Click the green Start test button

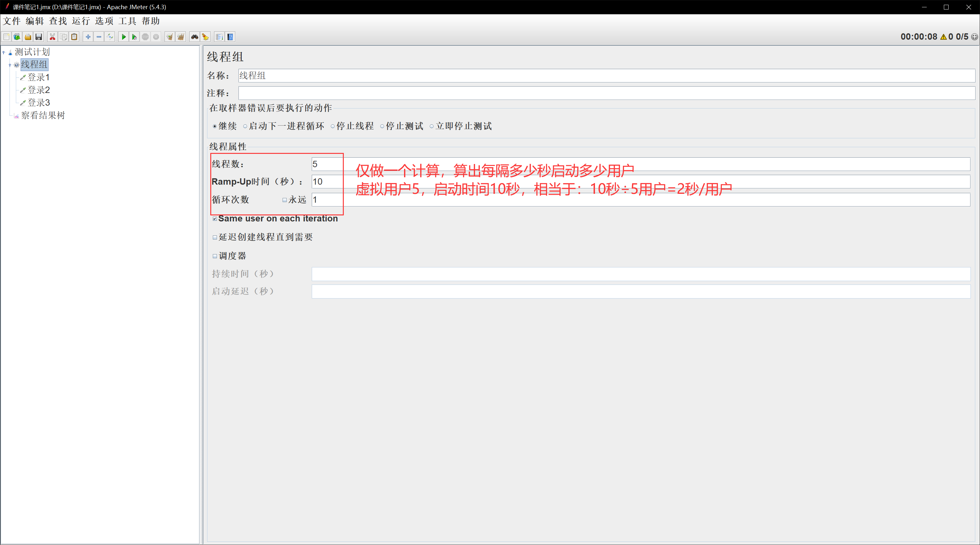(123, 37)
